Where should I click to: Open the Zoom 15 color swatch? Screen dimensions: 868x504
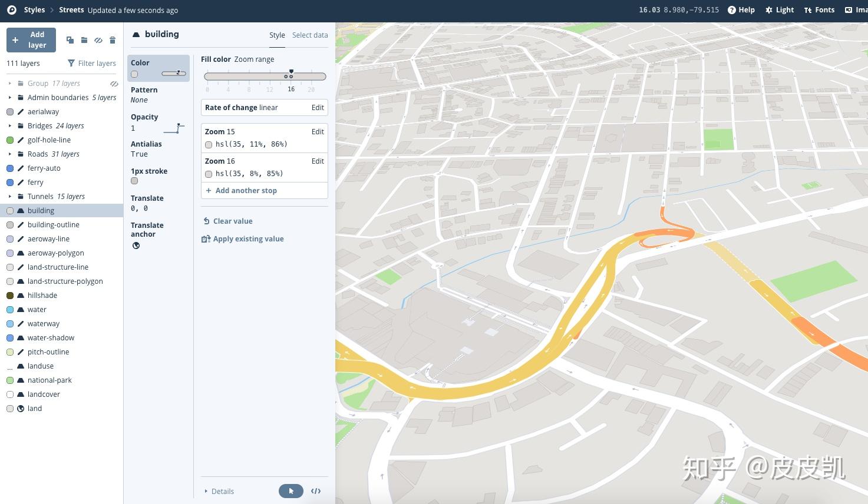(x=209, y=144)
